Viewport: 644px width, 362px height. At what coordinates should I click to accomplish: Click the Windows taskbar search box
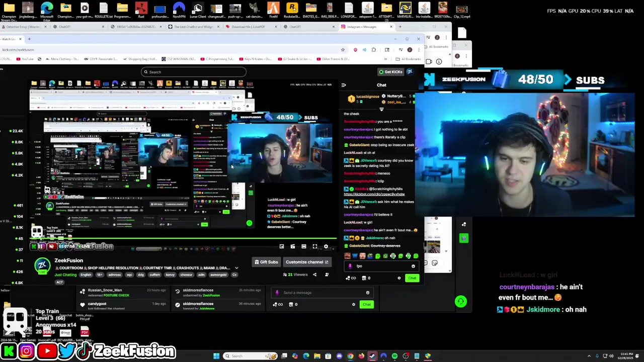(251, 356)
